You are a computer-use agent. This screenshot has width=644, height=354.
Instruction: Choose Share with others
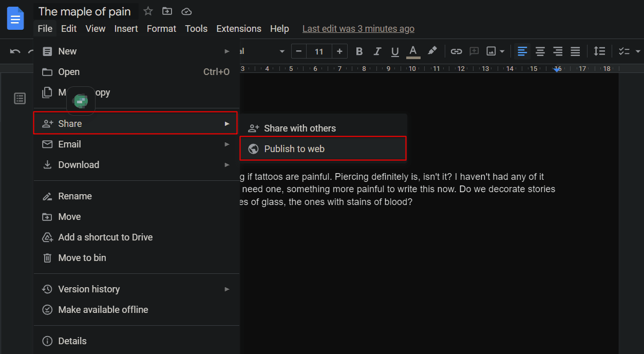(324, 128)
